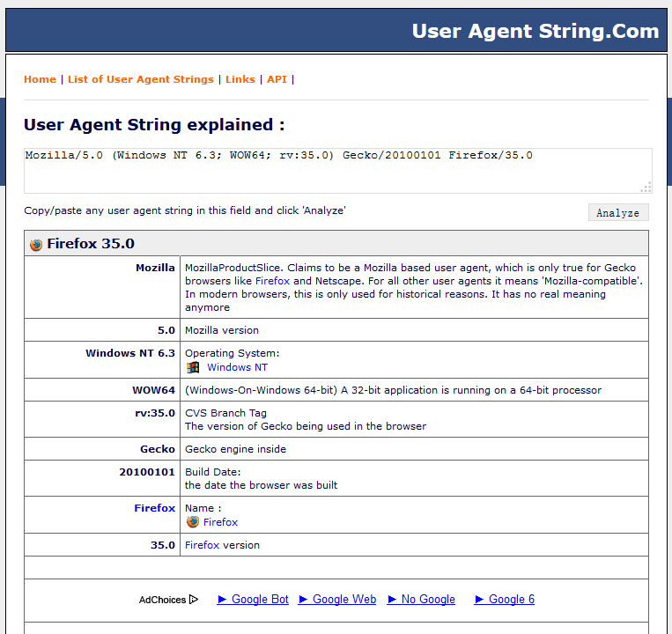Click into the user agent string text field
Viewport: 672px width, 634px height.
point(338,171)
